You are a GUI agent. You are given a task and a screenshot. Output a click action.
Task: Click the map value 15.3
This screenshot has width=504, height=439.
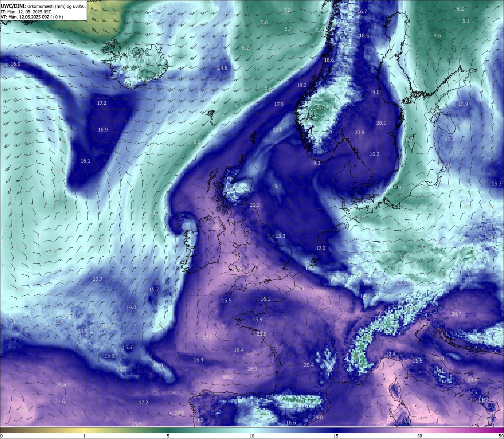497,183
